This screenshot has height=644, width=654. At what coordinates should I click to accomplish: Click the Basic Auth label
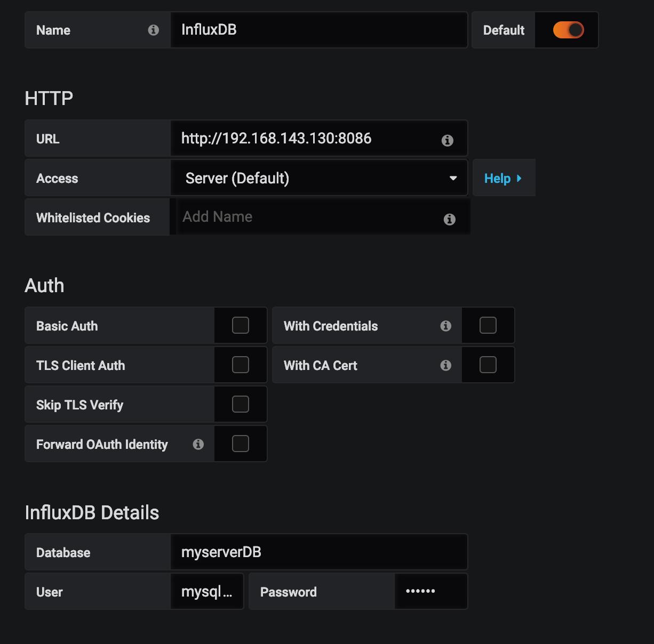point(67,326)
